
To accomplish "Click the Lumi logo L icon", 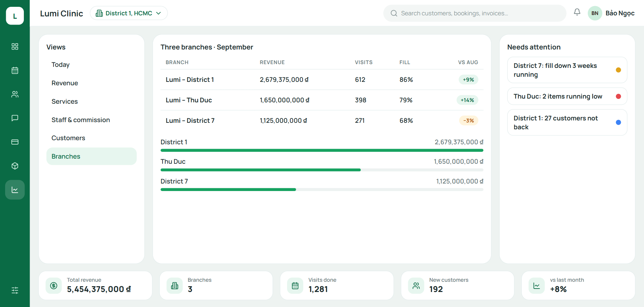I will coord(15,16).
